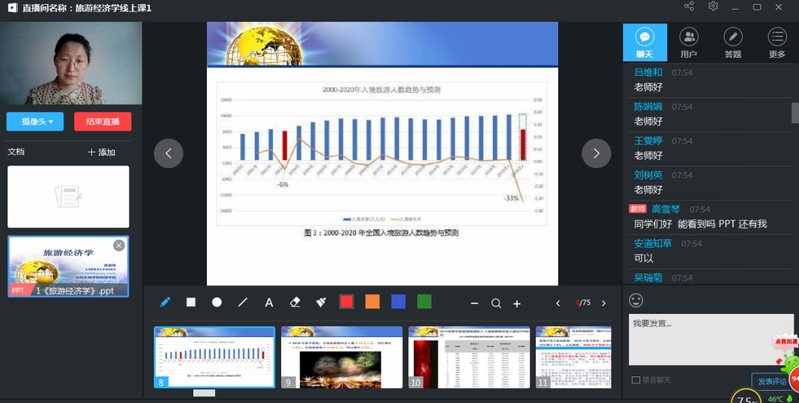Viewport: 799px width, 403px height.
Task: Open the emoji picker in chat
Action: (x=636, y=300)
